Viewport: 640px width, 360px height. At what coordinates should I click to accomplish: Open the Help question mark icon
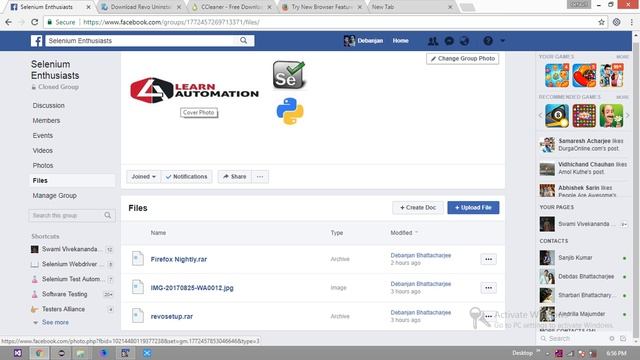[x=488, y=41]
